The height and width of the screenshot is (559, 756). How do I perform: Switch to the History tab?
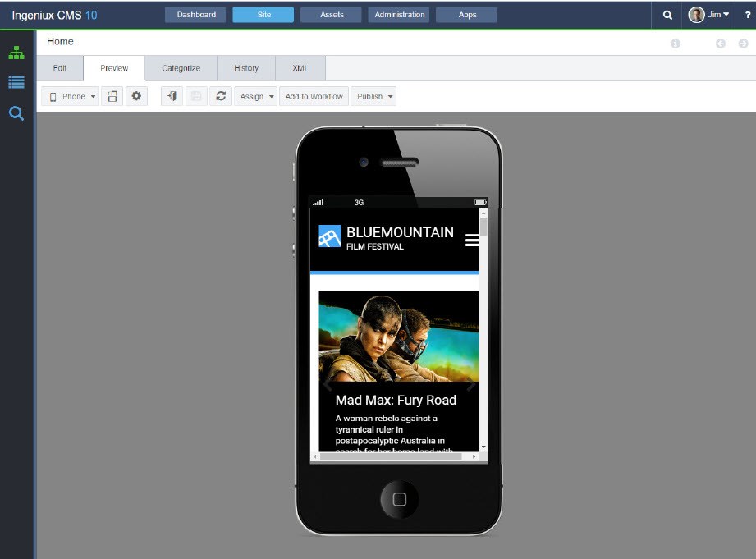[246, 68]
